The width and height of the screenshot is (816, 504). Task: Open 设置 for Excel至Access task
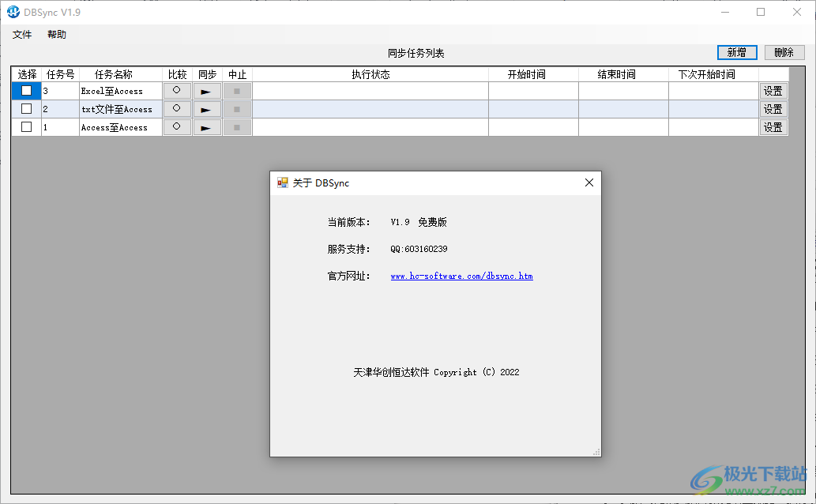[x=773, y=91]
